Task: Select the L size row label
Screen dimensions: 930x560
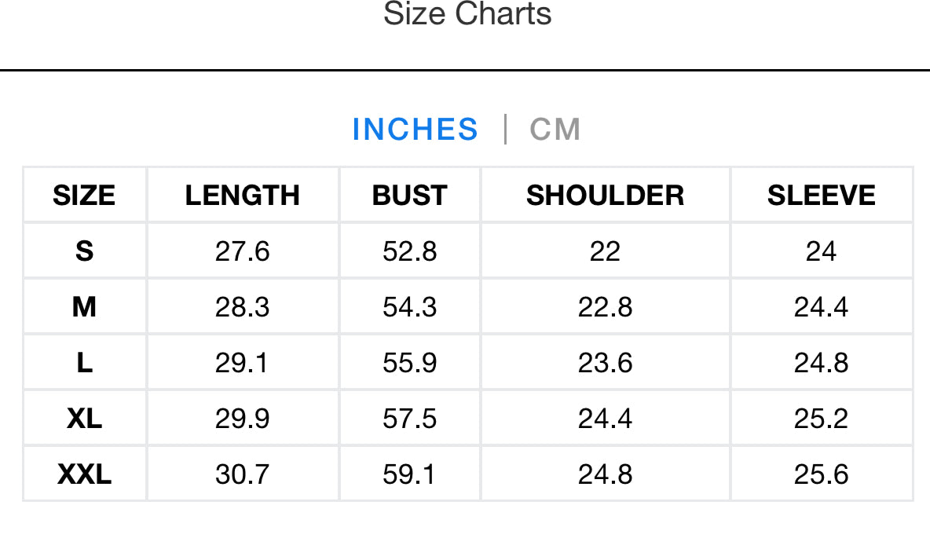Action: (x=84, y=363)
